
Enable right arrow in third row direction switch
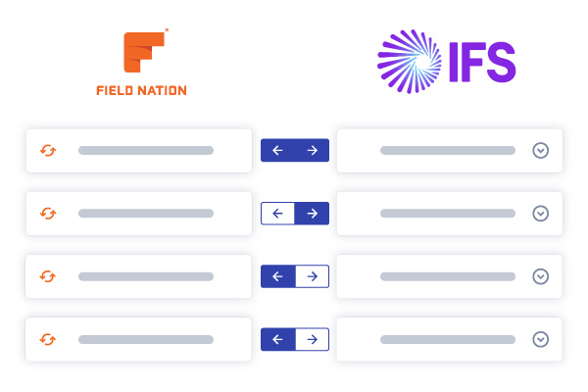(x=312, y=276)
